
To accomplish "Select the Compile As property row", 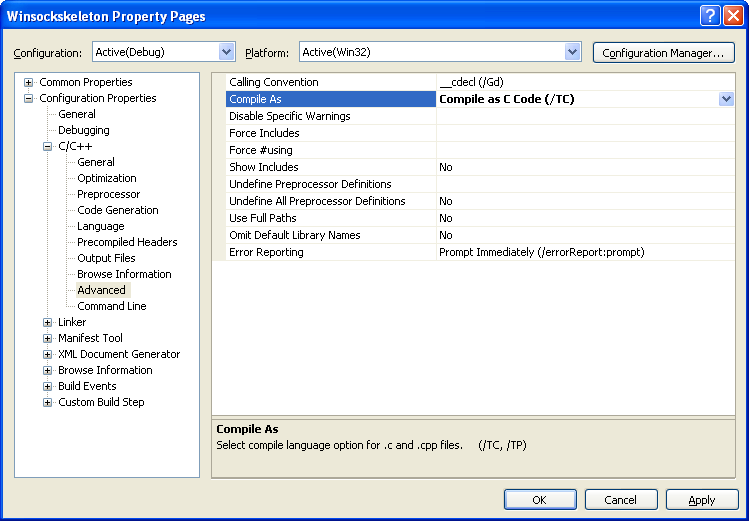I will 331,99.
